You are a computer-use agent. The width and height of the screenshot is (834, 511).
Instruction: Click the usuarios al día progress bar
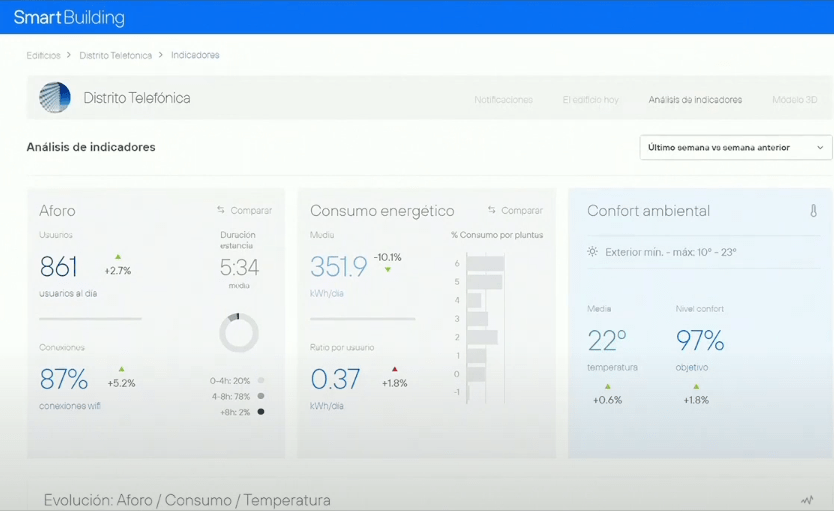click(90, 319)
